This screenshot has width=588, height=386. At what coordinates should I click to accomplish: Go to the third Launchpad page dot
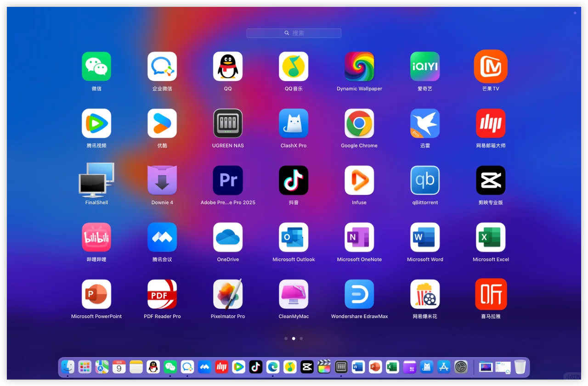pos(301,338)
